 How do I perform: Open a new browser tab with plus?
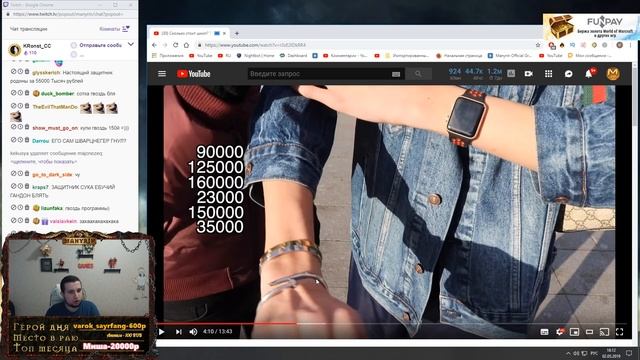tap(237, 33)
